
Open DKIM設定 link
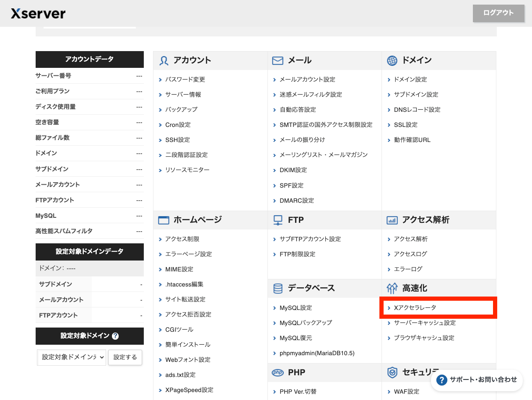pyautogui.click(x=293, y=170)
